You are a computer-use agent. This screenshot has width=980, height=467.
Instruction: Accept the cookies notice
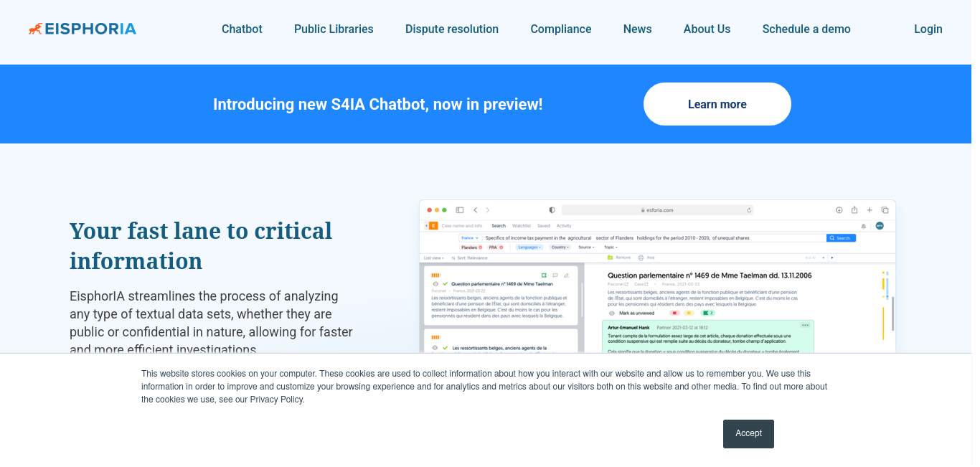point(748,434)
